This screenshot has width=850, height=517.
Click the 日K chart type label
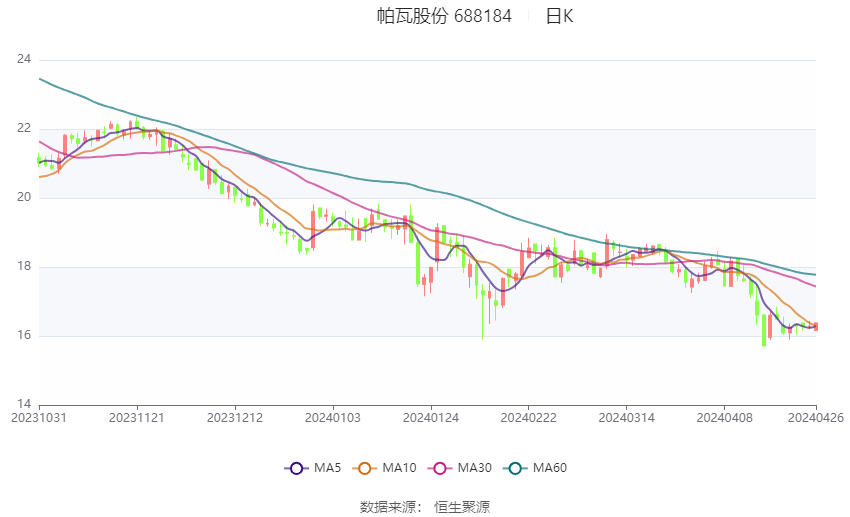(x=559, y=16)
